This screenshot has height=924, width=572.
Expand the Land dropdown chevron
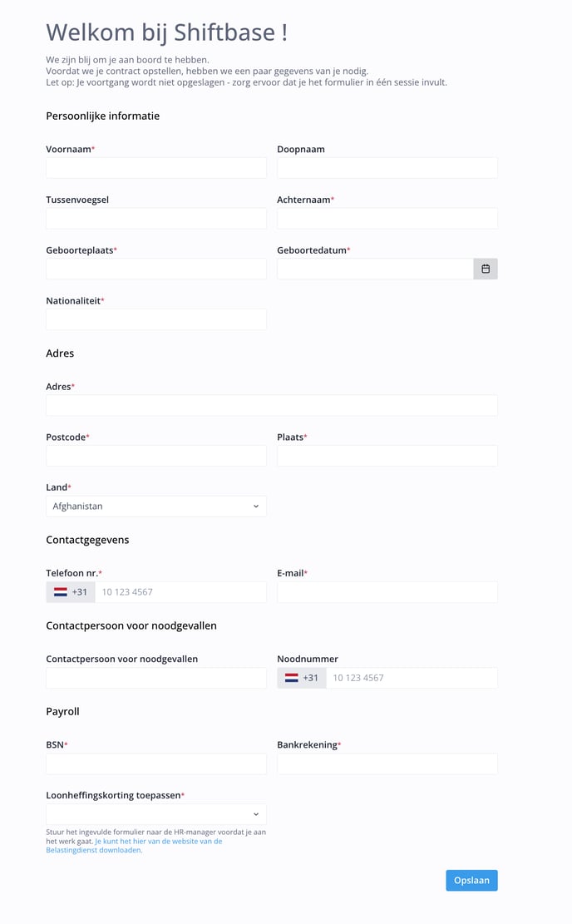click(x=256, y=506)
